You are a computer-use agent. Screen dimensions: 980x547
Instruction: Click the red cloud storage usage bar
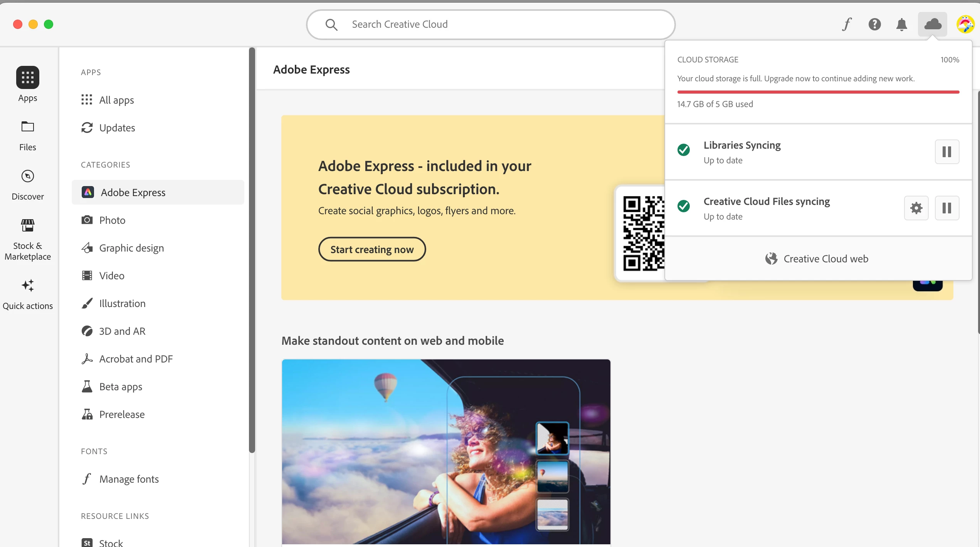click(818, 92)
